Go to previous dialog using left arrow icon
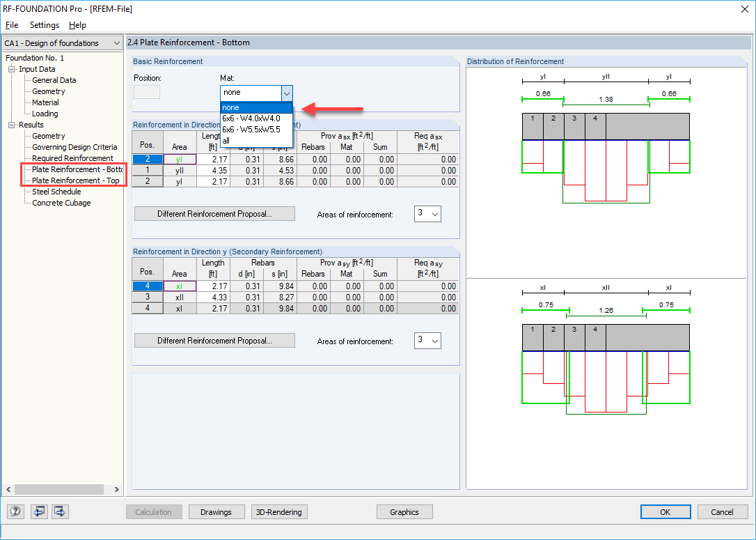Screen dimensions: 756x540 click(x=39, y=511)
